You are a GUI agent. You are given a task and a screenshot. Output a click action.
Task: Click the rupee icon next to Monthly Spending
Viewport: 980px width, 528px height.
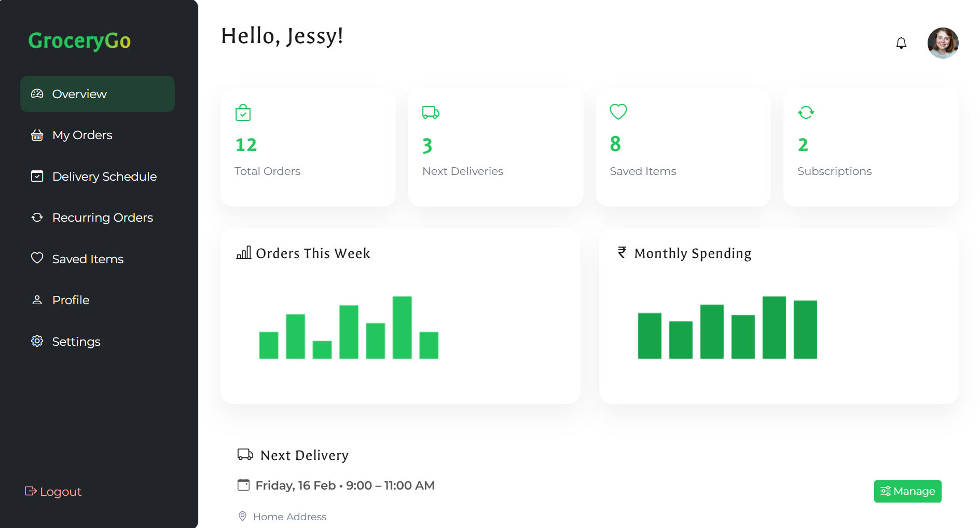pos(621,253)
